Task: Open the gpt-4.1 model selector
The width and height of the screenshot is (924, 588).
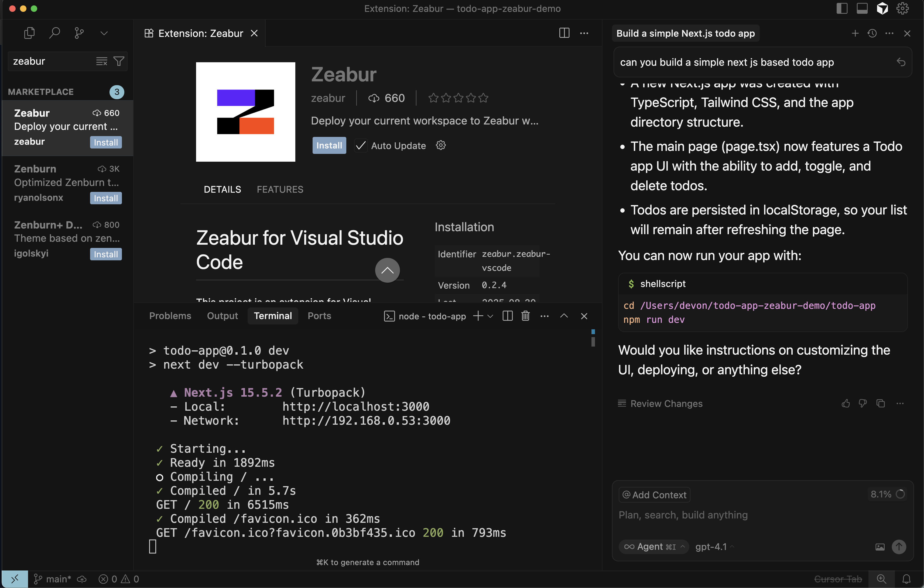Action: [x=714, y=547]
